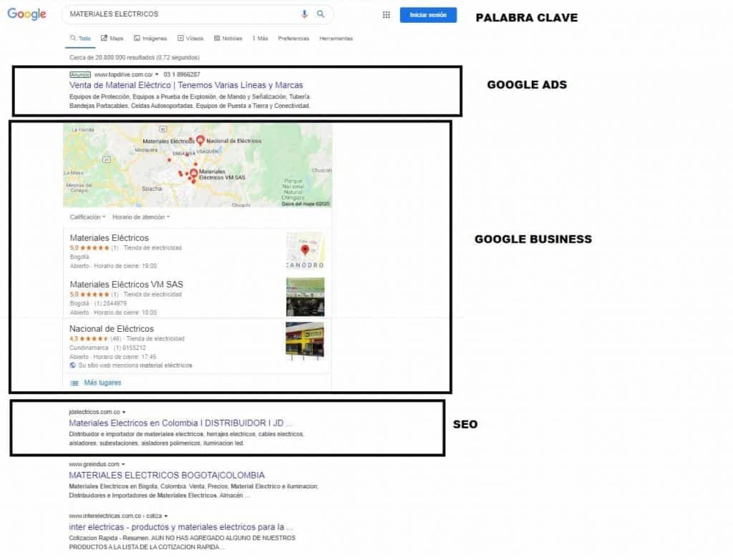The height and width of the screenshot is (560, 733).
Task: Click the Iniciar sesión button
Action: click(428, 15)
